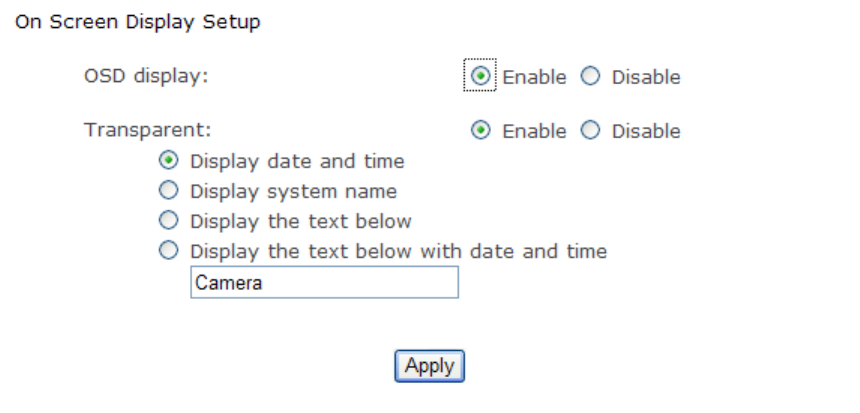Click the 'Enable' word beside OSD display
Image resolution: width=860 pixels, height=413 pixels.
pyautogui.click(x=534, y=77)
